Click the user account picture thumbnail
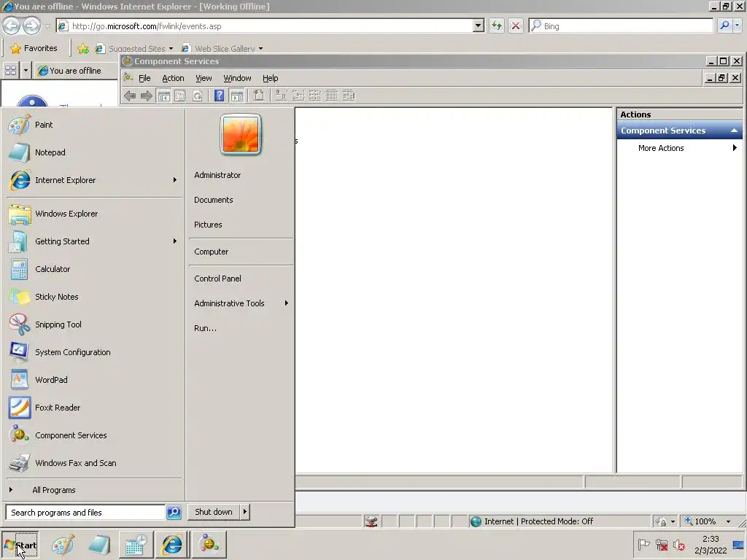Viewport: 747px width, 560px height. (x=241, y=135)
